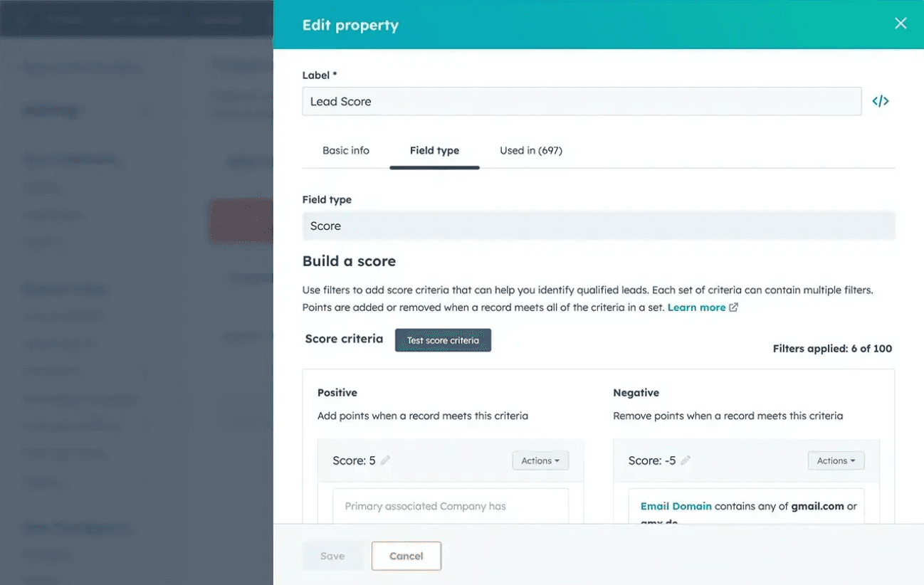Click the code snippet icon beside the Label field
The height and width of the screenshot is (585, 924).
click(x=881, y=100)
